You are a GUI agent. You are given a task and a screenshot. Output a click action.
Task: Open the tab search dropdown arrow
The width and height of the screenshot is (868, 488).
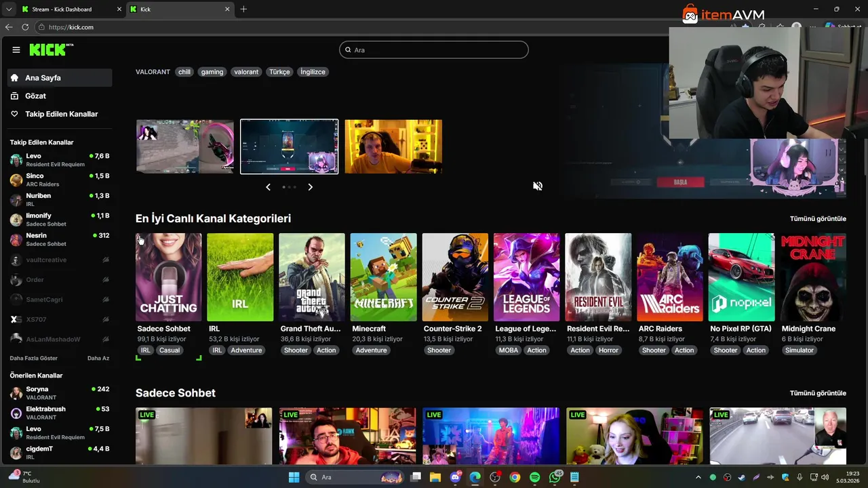[9, 9]
